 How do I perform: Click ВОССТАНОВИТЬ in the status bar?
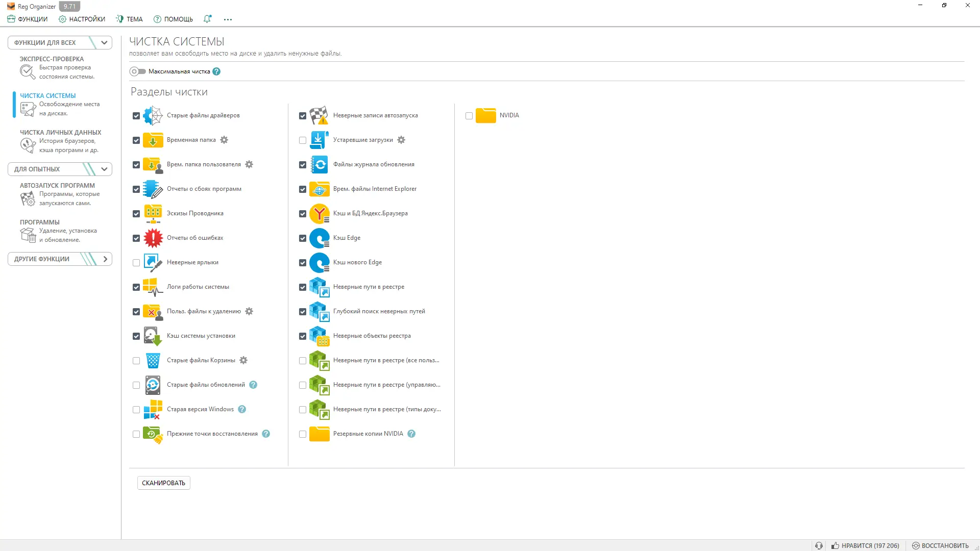(940, 545)
